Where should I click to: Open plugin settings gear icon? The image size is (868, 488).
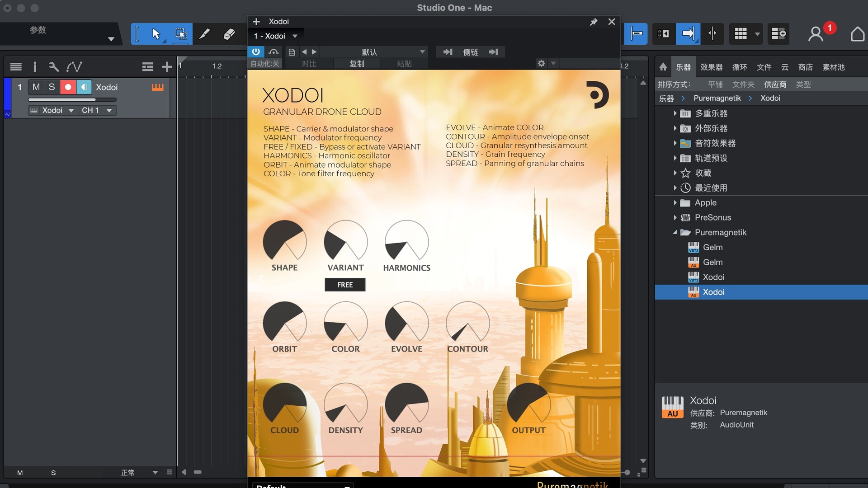(x=541, y=64)
